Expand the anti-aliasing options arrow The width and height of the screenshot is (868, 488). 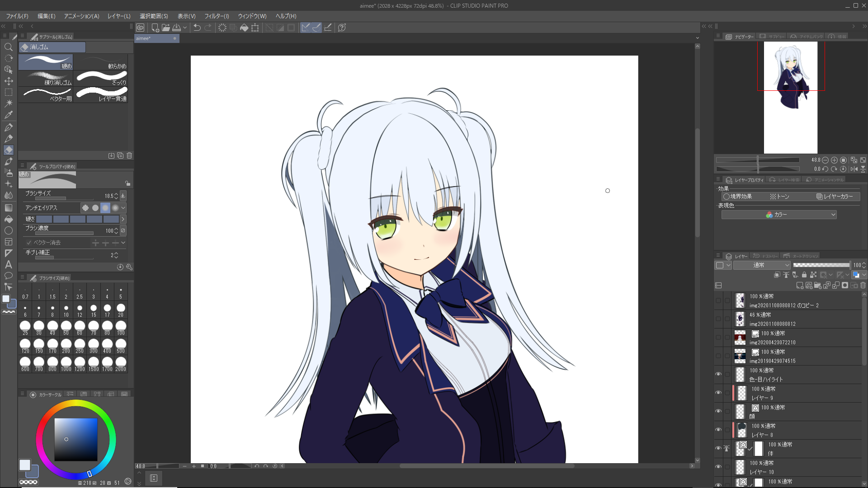(x=123, y=208)
